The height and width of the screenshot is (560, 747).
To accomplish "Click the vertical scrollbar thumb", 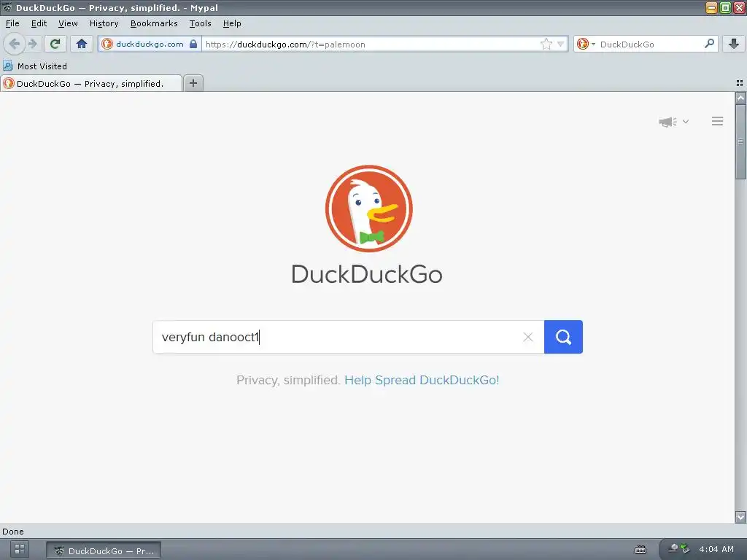I will 740,141.
